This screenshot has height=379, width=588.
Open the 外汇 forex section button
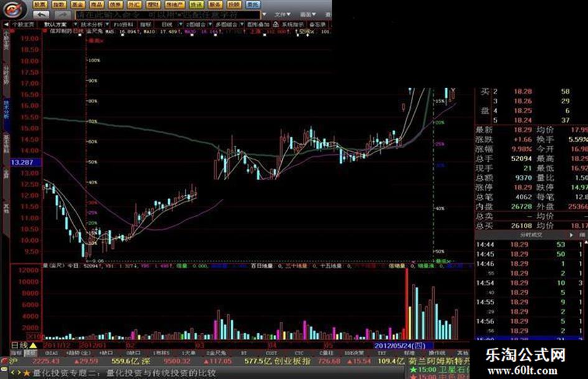[134, 4]
